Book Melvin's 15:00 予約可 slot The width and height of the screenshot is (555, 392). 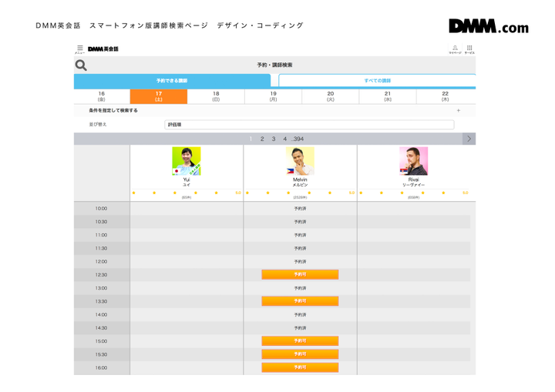300,340
